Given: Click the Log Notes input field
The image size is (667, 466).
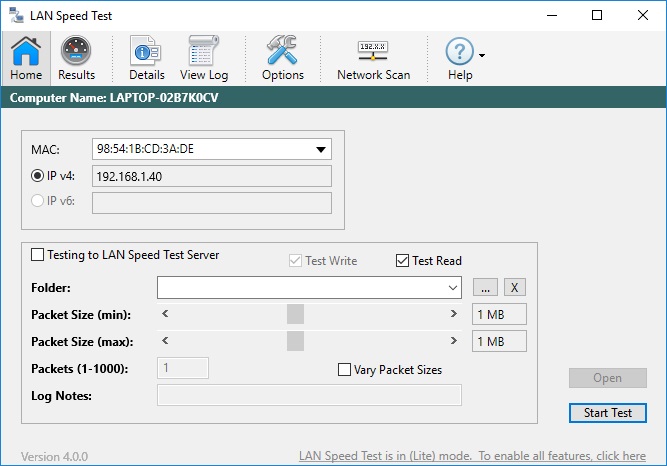Looking at the screenshot, I should 309,395.
